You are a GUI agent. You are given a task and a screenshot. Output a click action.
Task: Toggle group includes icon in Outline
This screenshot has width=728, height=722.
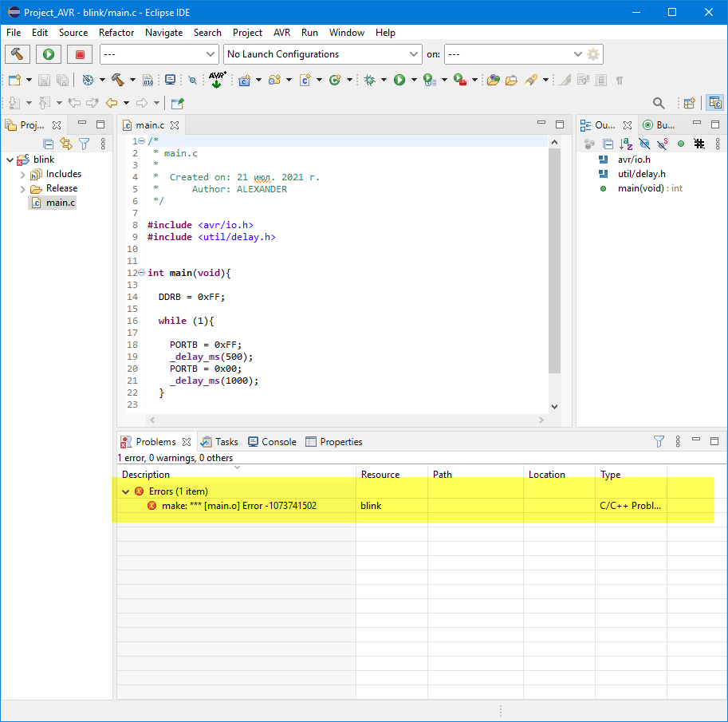pos(589,144)
